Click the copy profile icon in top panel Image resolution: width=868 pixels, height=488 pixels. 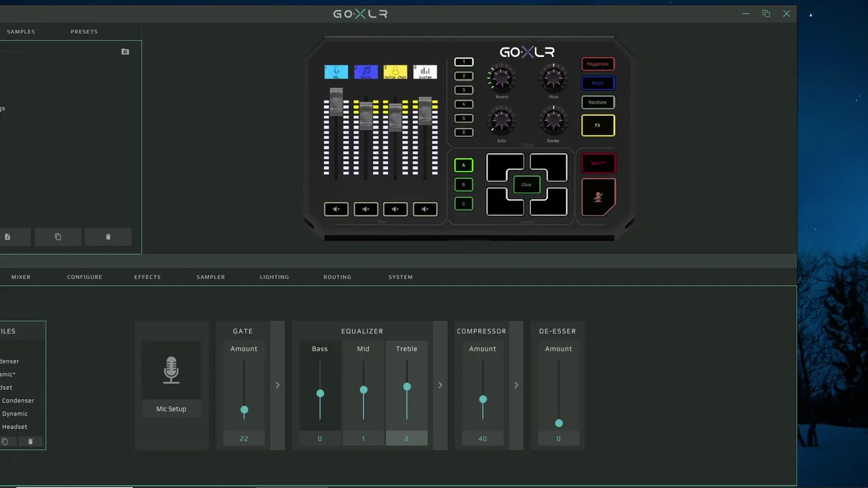point(58,237)
